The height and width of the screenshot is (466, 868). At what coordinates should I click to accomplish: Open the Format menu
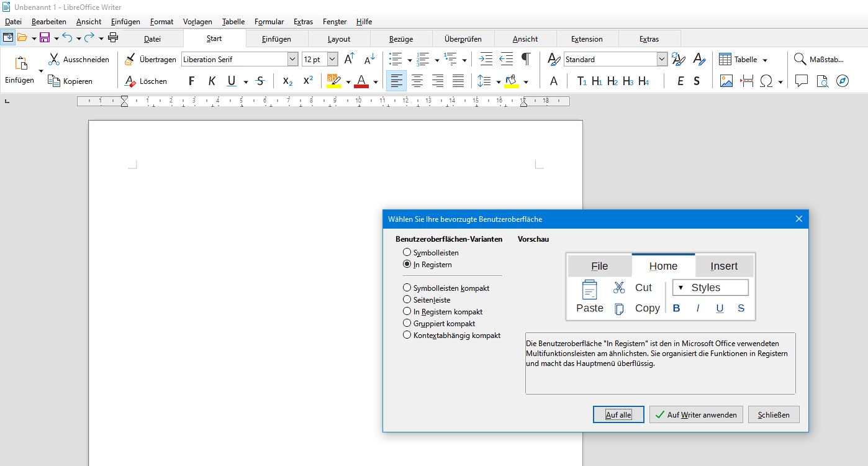162,21
